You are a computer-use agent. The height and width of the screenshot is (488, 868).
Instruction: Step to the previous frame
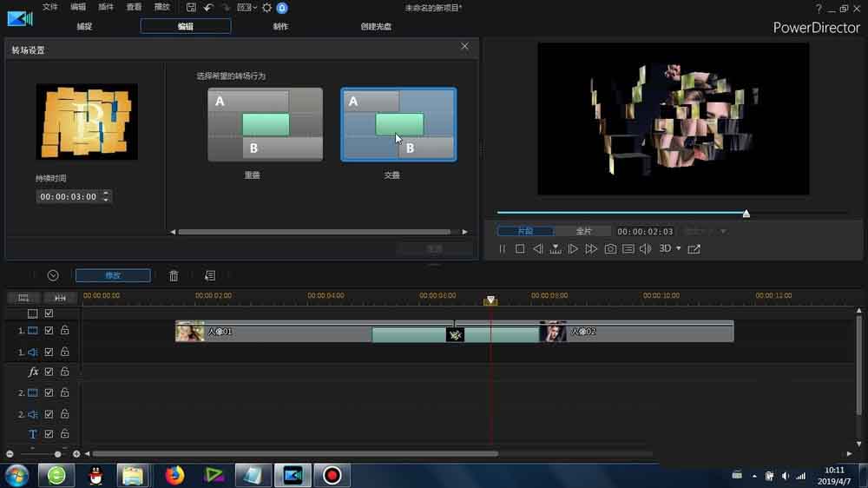537,248
